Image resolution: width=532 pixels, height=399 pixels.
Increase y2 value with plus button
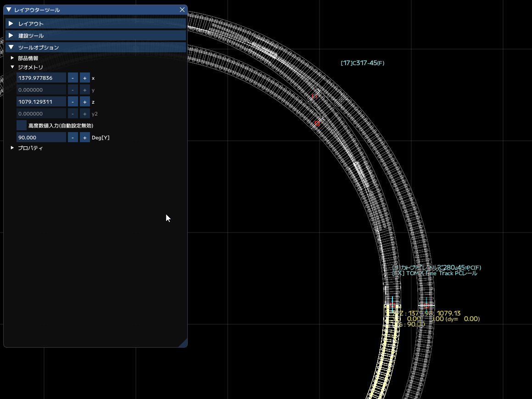pyautogui.click(x=85, y=114)
